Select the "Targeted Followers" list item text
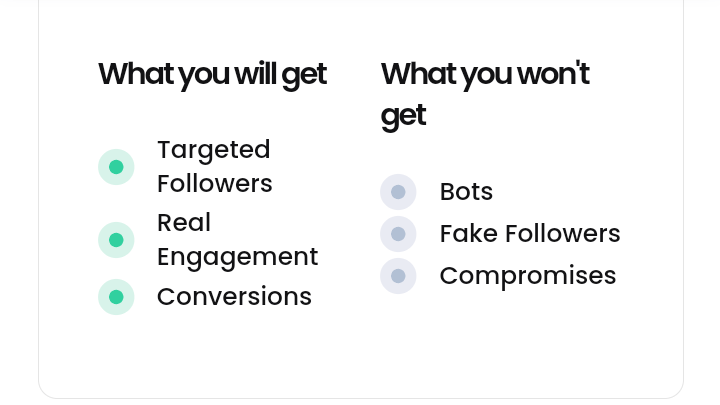This screenshot has height=405, width=720. [214, 167]
